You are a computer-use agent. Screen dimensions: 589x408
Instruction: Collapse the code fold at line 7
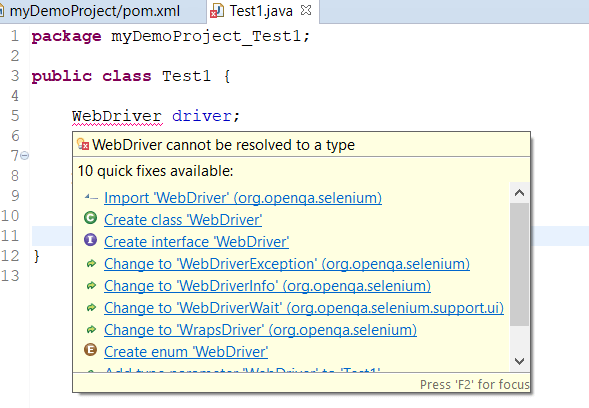click(x=24, y=155)
